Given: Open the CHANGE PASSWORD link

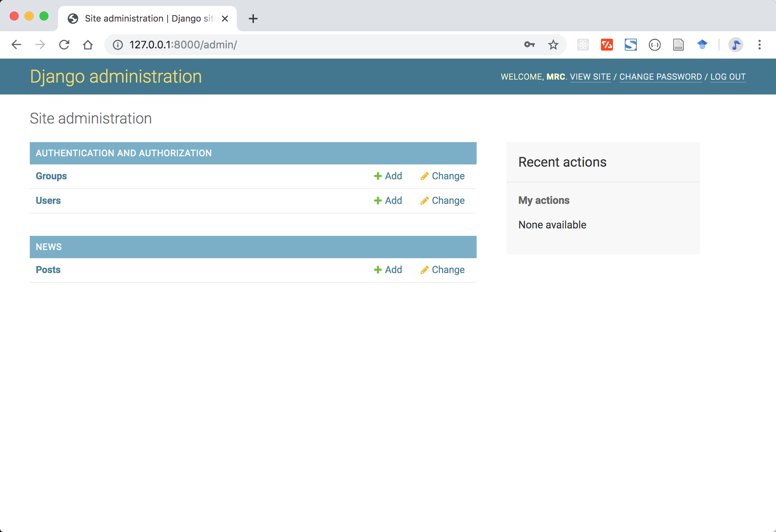Looking at the screenshot, I should (660, 77).
